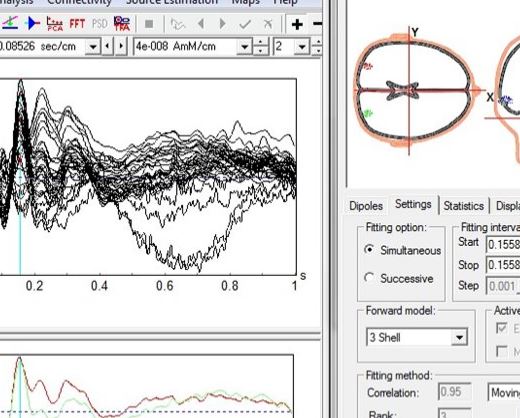This screenshot has height=418, width=520.
Task: Toggle the lower unchecked Active checkbox
Action: [502, 351]
